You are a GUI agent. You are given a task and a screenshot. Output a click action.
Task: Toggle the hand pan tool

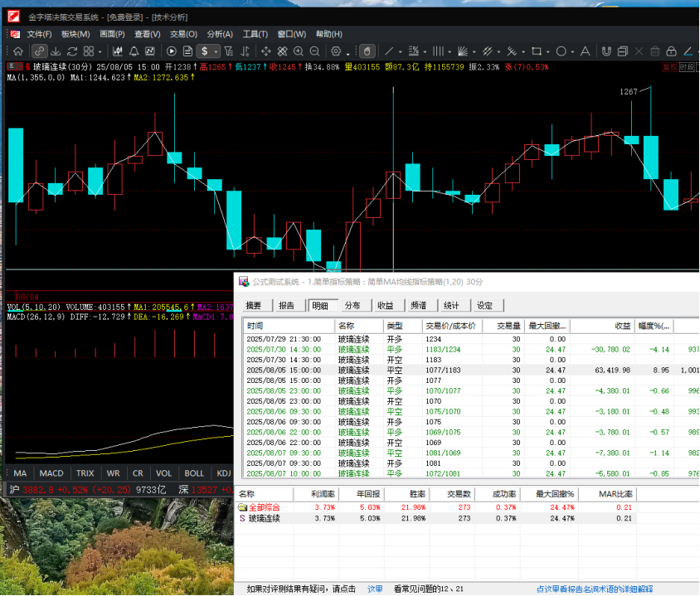coord(366,51)
